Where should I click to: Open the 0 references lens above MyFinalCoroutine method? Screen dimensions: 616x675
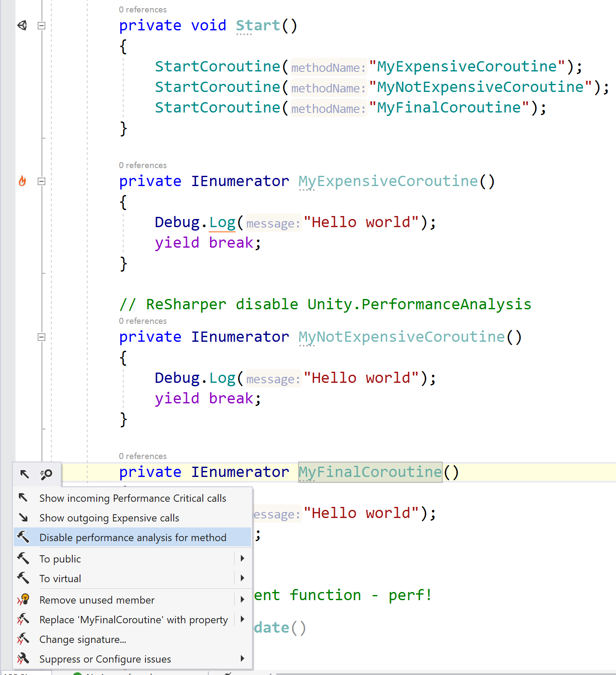(143, 456)
